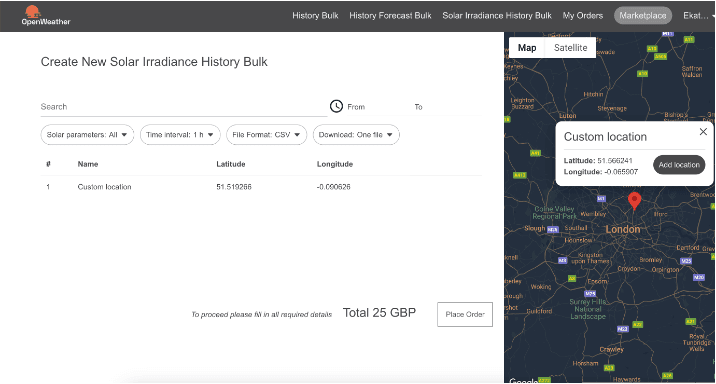Viewport: 716px width, 384px height.
Task: Click the Marketplace button
Action: 642,16
